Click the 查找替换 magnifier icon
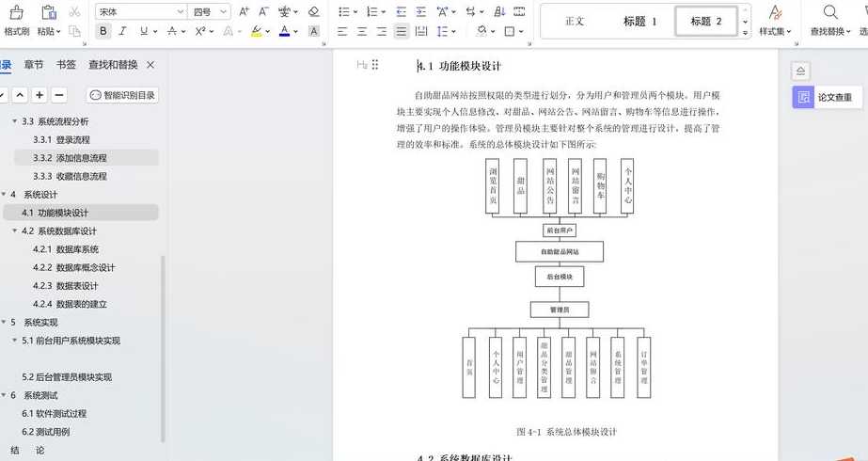868x461 pixels. 830,12
